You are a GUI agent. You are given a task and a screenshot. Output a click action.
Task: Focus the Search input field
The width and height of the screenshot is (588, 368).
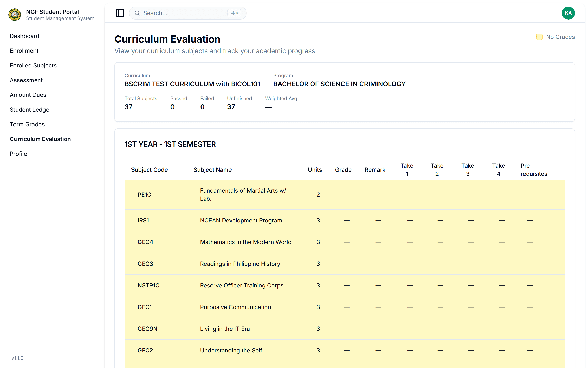pos(188,13)
